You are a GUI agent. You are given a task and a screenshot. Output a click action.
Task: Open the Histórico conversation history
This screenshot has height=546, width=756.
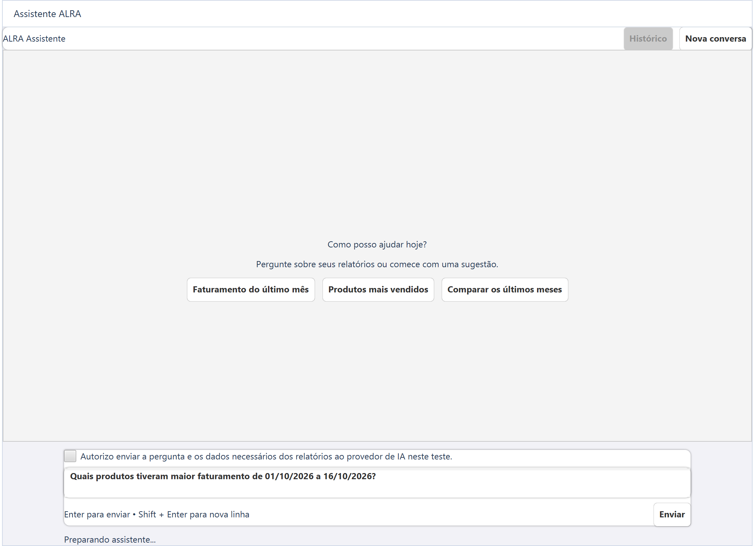coord(648,39)
